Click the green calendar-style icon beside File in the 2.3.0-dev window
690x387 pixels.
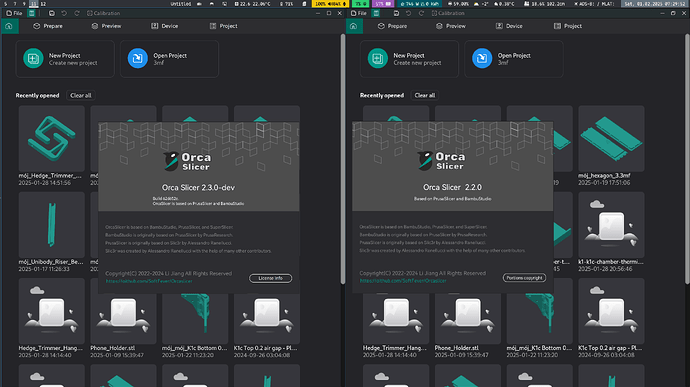(x=32, y=13)
